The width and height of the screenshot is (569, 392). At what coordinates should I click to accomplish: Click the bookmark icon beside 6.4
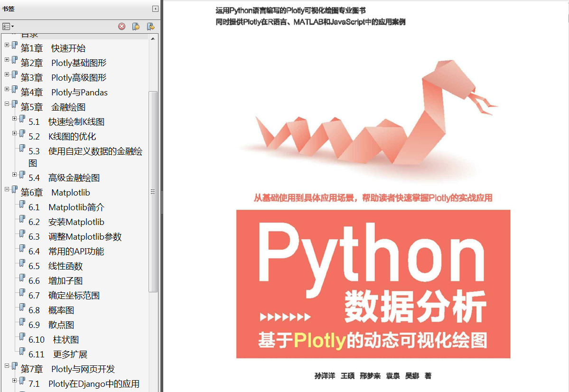pos(22,248)
